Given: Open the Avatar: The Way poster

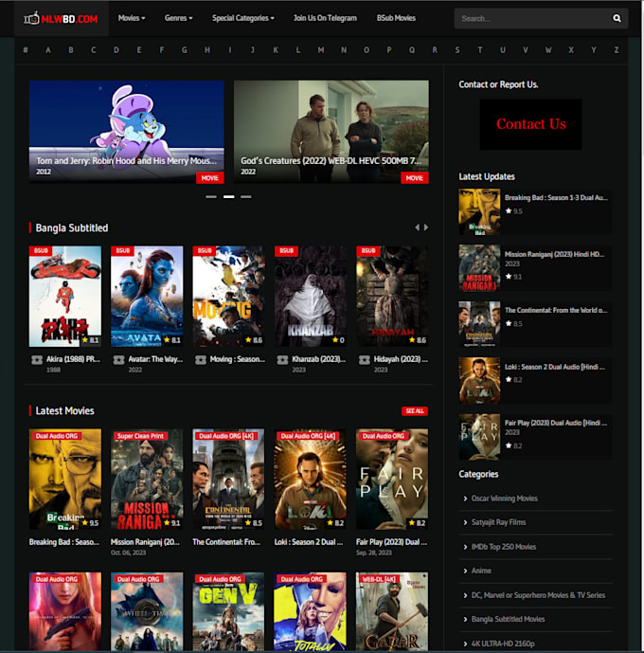Looking at the screenshot, I should 147,296.
